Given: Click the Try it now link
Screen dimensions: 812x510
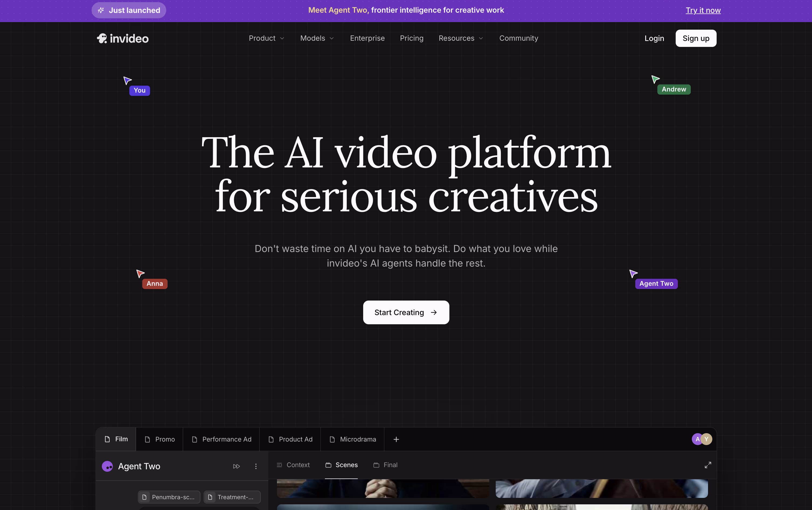Looking at the screenshot, I should tap(703, 10).
